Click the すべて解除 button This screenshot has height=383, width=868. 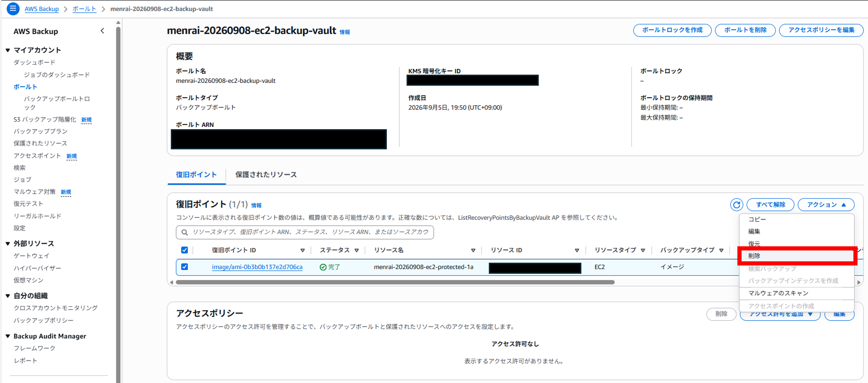click(x=770, y=204)
